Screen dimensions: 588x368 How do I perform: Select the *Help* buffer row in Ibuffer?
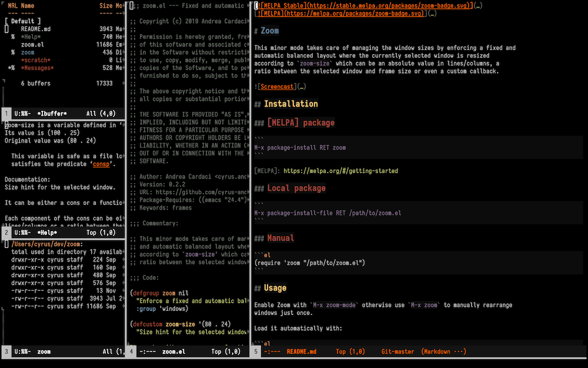point(31,37)
